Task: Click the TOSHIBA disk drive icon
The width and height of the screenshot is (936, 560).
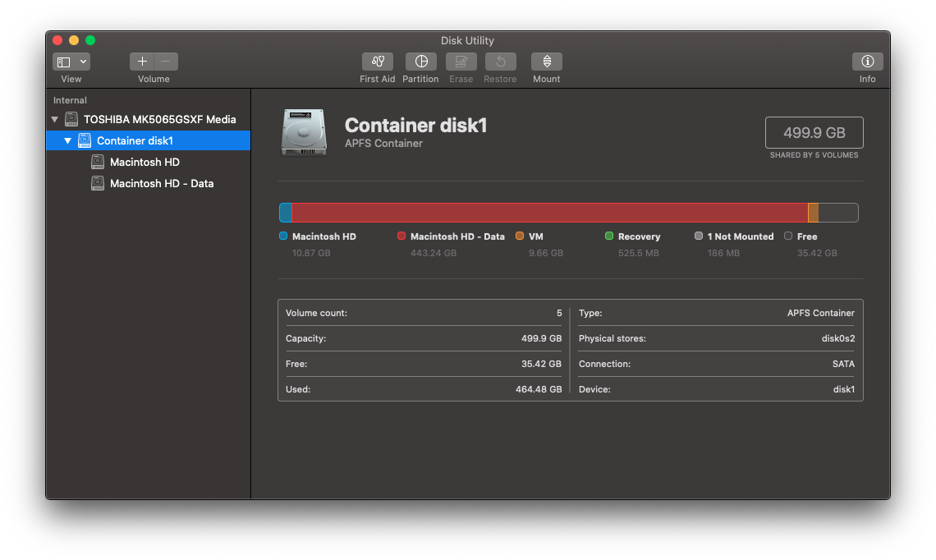Action: (x=71, y=119)
